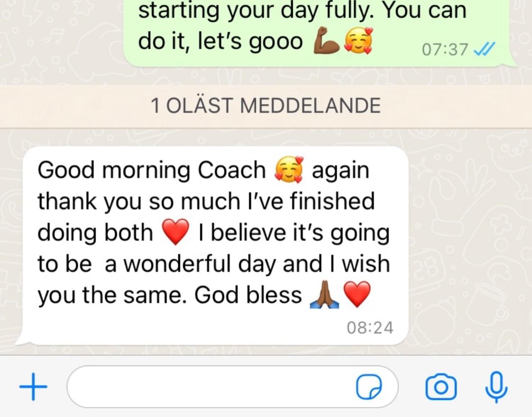Focus the empty message input field
The height and width of the screenshot is (417, 532).
pyautogui.click(x=232, y=387)
